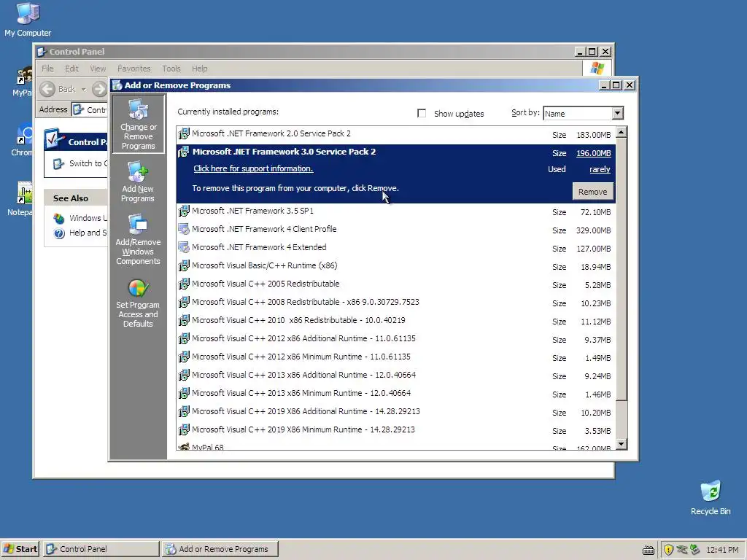Click the Add or Remove Programs taskbar button
Screen dimensions: 747x560
tap(220, 549)
